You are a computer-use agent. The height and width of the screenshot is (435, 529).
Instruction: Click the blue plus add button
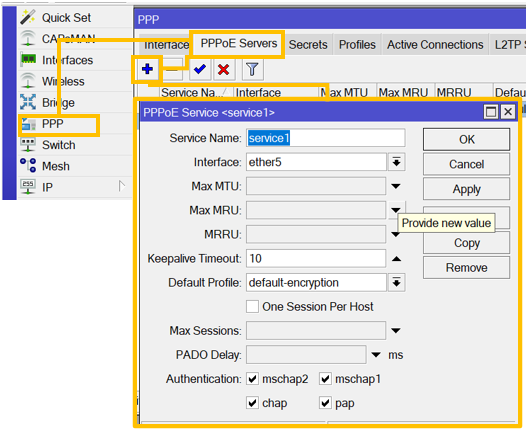pos(147,69)
